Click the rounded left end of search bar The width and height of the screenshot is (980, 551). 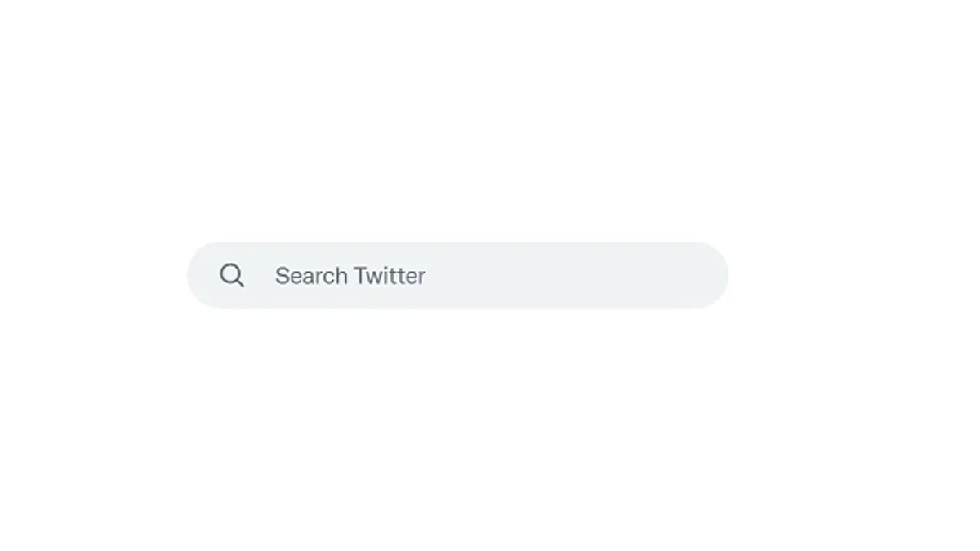[x=203, y=275]
